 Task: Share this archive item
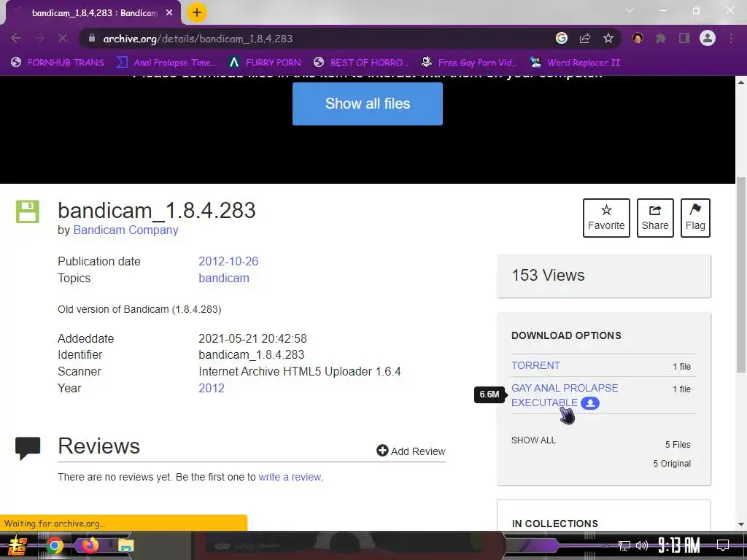pyautogui.click(x=655, y=217)
